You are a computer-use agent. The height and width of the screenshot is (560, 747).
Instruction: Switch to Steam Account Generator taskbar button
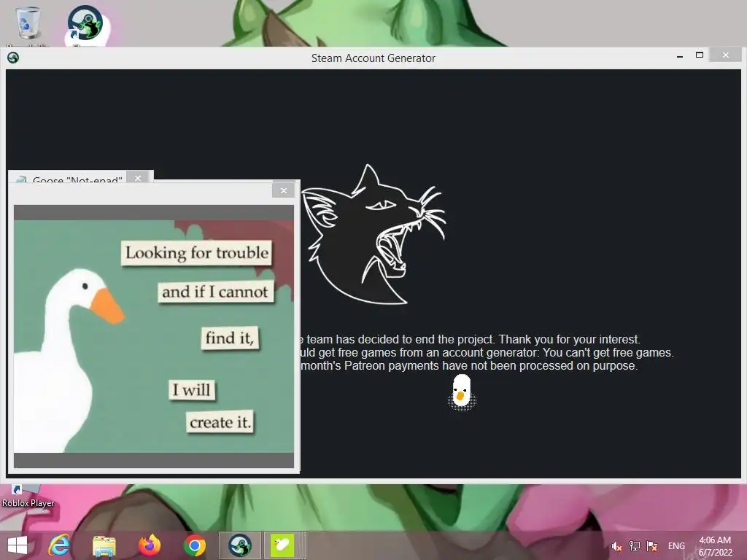[x=239, y=545]
